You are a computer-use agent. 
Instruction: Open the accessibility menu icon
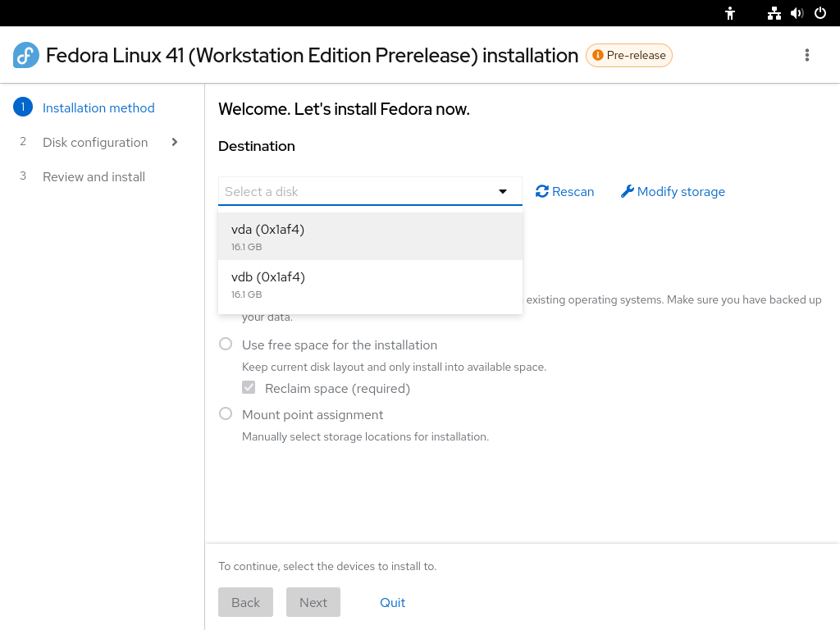pyautogui.click(x=729, y=13)
